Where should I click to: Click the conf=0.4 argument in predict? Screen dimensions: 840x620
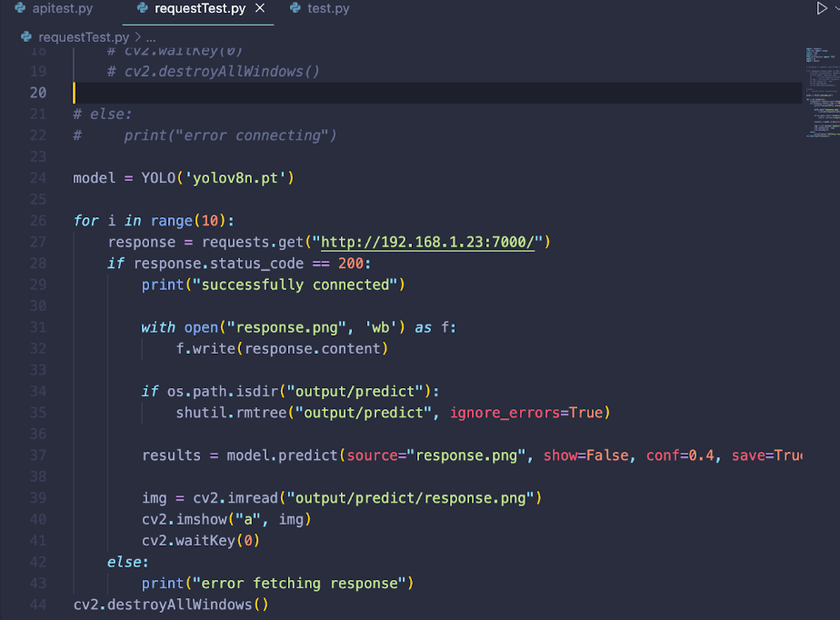coord(679,455)
